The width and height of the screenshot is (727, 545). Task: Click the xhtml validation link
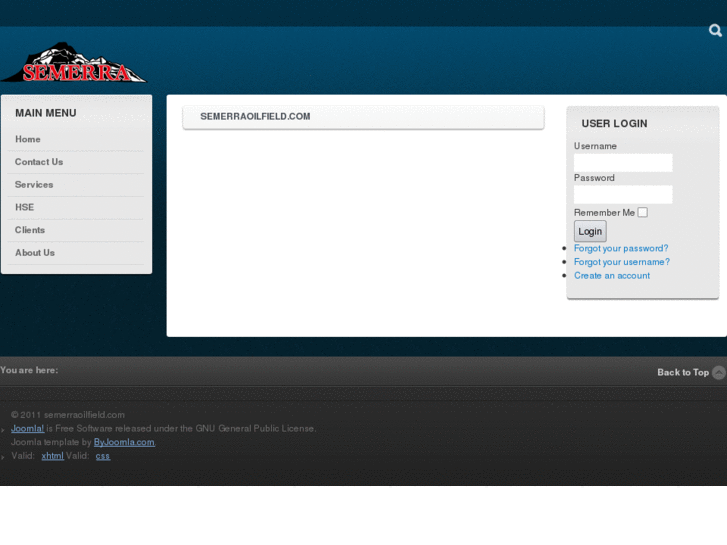[52, 456]
